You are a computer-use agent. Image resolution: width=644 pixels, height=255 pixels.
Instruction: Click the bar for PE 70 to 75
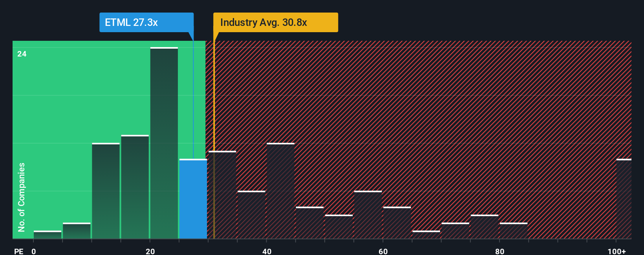click(x=456, y=231)
